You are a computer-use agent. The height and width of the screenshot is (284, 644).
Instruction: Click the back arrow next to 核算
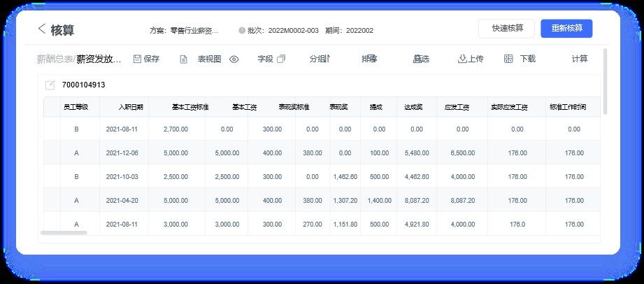(x=42, y=29)
